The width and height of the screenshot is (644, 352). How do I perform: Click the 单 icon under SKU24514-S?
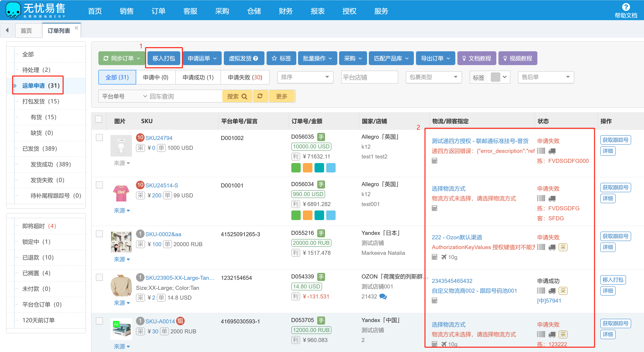tap(167, 195)
